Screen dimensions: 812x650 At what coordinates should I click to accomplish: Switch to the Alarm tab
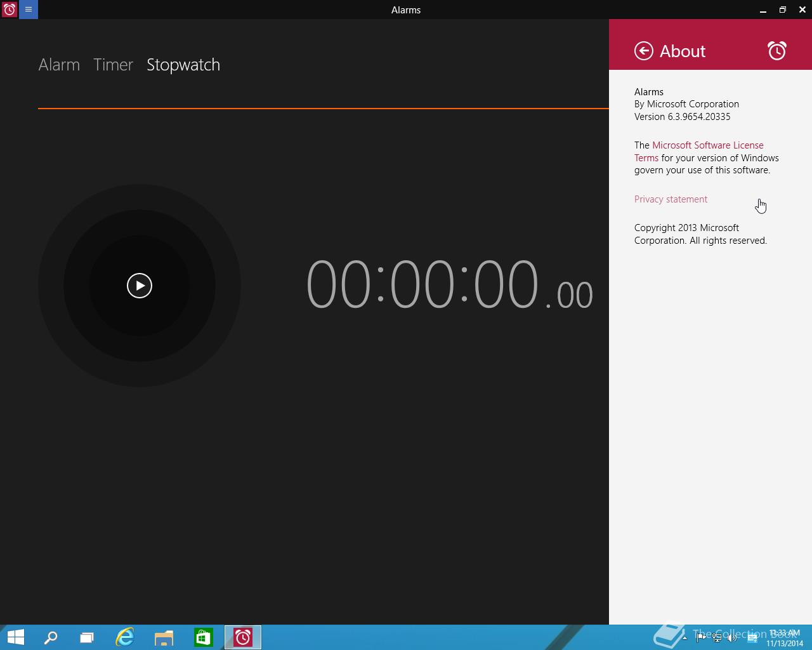[x=59, y=65]
